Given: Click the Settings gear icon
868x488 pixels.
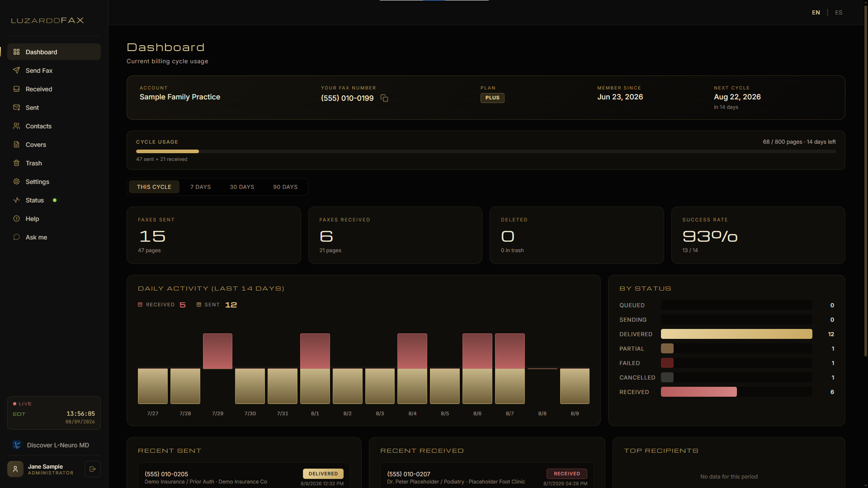Looking at the screenshot, I should click(x=16, y=182).
